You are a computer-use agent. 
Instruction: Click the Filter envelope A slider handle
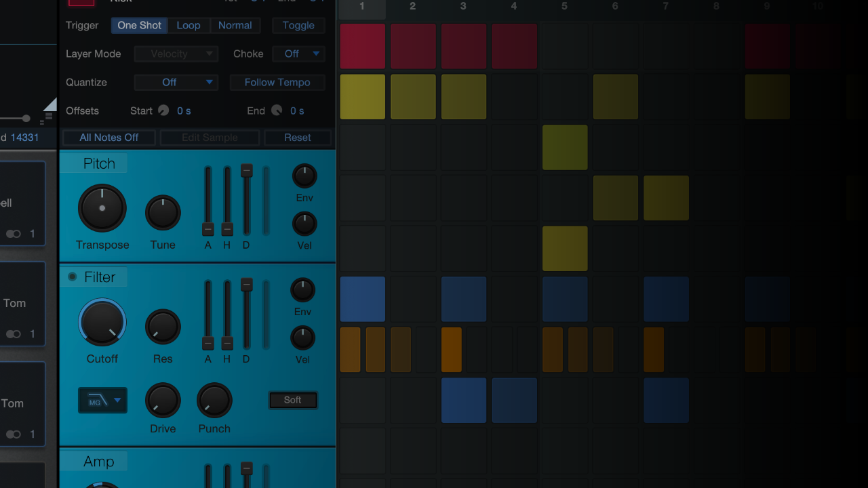pyautogui.click(x=208, y=343)
